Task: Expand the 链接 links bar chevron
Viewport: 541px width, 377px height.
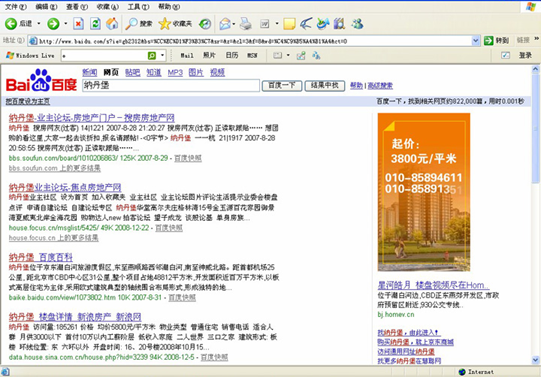Action: [536, 39]
